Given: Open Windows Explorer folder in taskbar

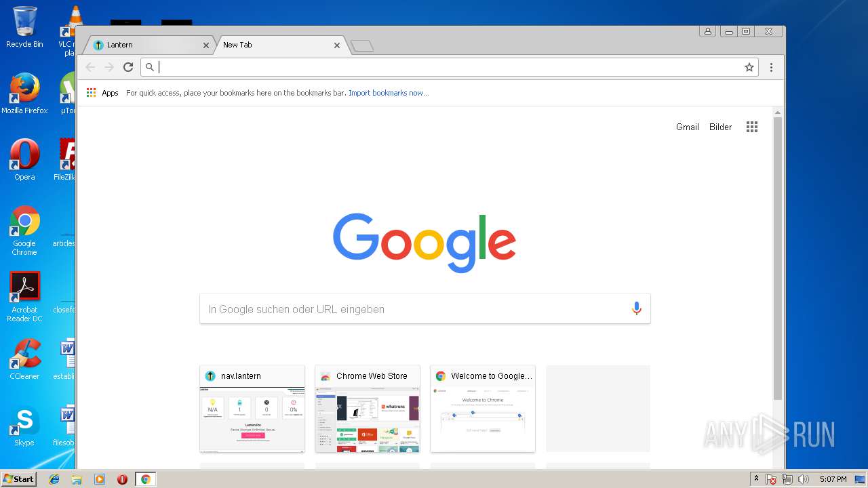Looking at the screenshot, I should (x=77, y=479).
